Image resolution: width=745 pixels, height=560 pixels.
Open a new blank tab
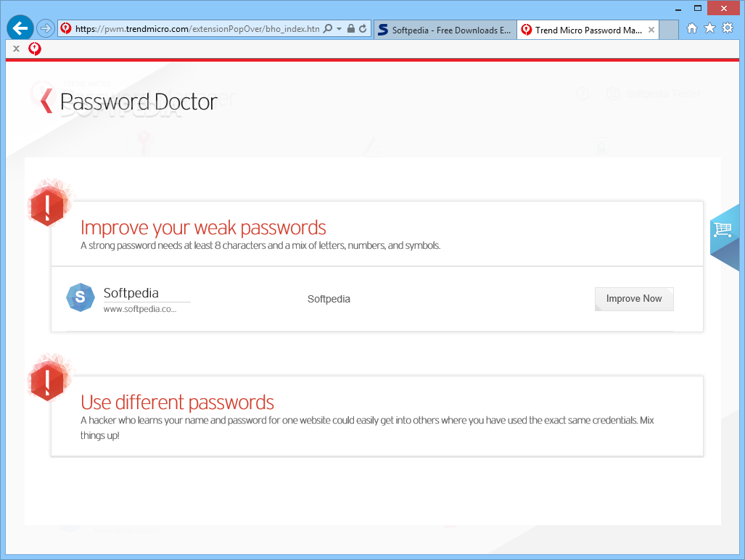[x=669, y=30]
